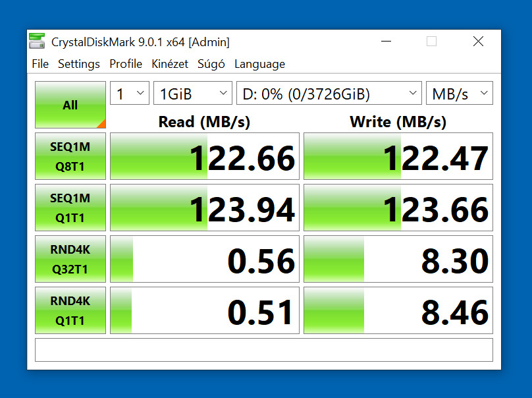Change the MB/s unit dropdown
Image resolution: width=532 pixels, height=398 pixels.
(460, 93)
